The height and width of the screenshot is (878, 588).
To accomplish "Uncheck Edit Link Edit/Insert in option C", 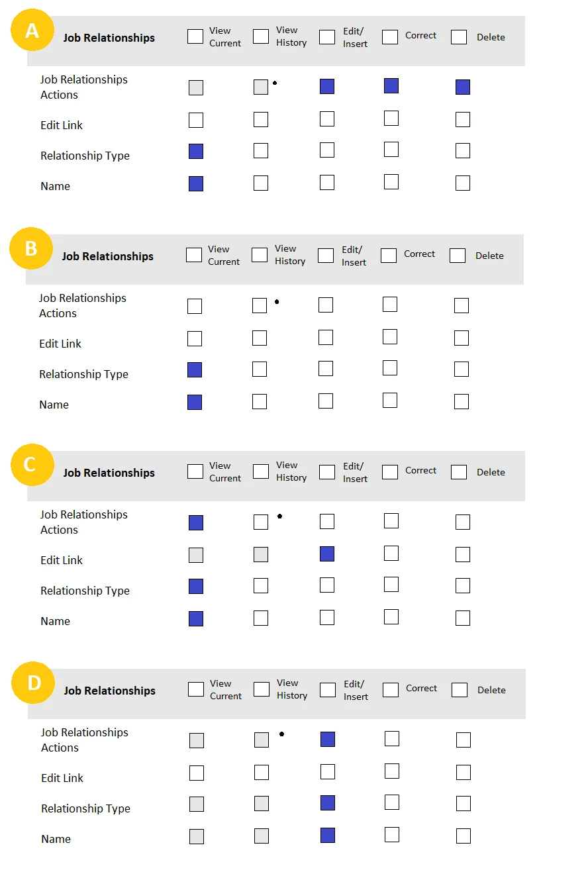I will (327, 554).
